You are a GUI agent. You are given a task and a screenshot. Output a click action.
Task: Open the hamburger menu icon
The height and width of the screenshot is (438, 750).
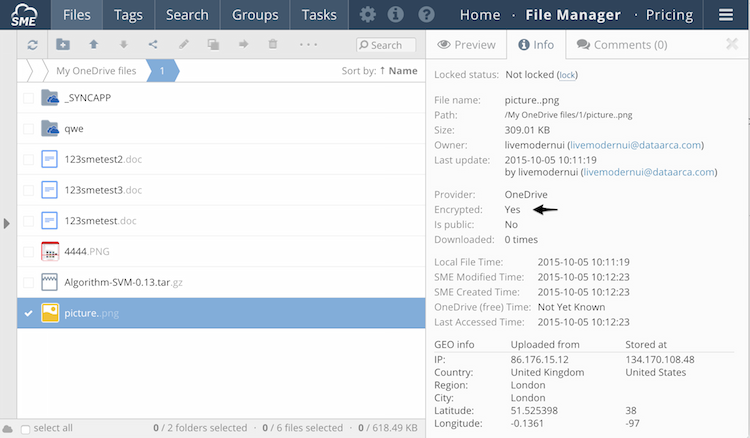(728, 15)
